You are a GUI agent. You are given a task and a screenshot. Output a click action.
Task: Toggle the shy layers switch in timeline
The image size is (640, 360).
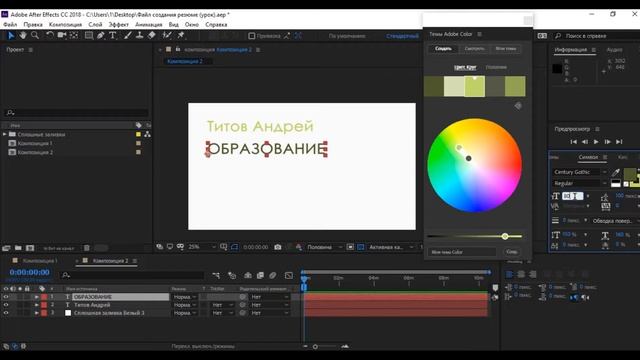(x=248, y=276)
